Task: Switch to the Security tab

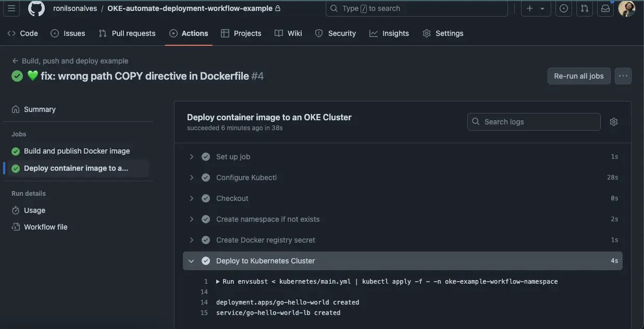Action: [336, 33]
